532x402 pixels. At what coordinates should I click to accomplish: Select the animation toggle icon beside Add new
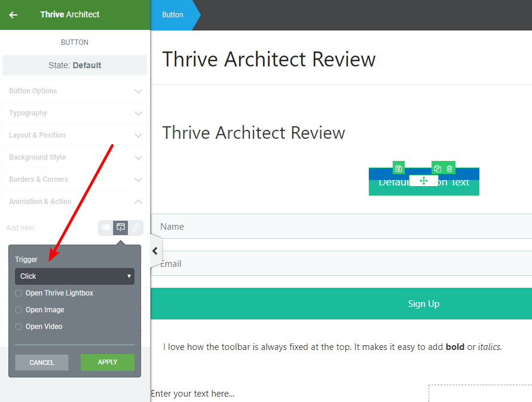(x=106, y=227)
